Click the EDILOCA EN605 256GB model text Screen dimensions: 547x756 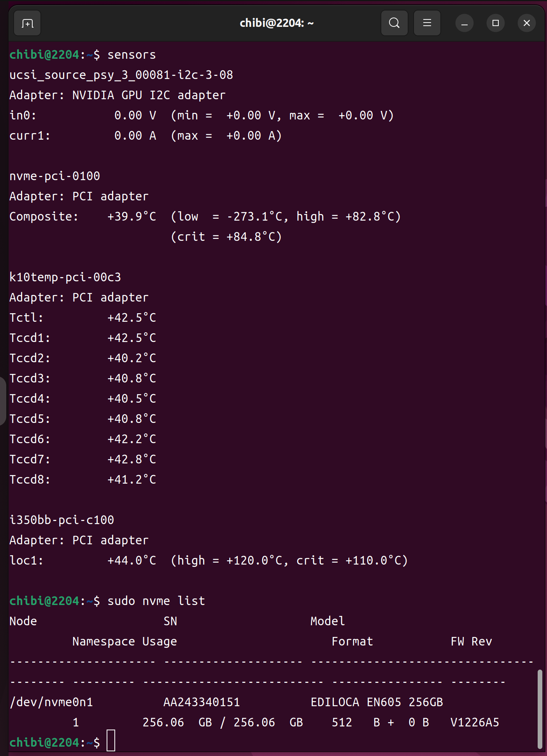click(x=377, y=702)
